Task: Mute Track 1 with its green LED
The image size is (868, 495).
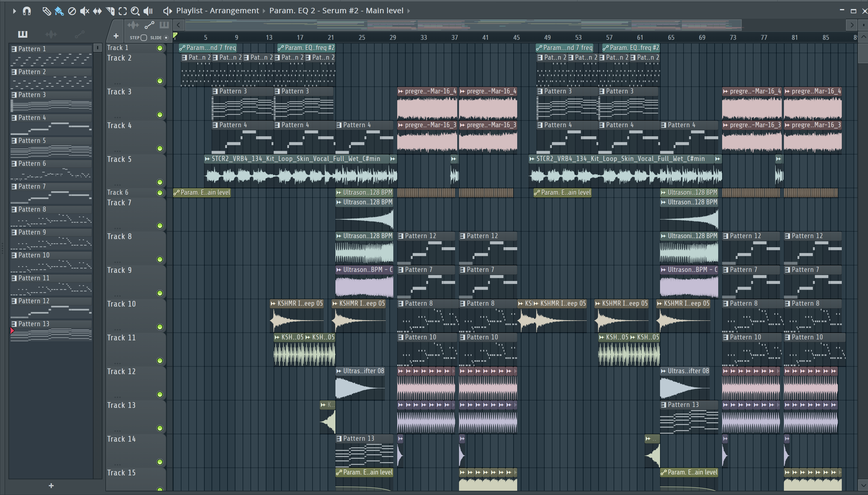Action: tap(160, 48)
